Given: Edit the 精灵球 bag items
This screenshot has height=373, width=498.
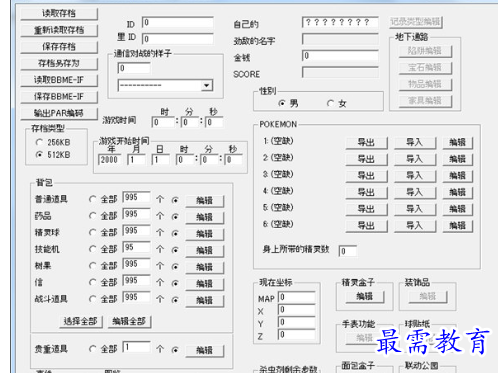Looking at the screenshot, I should point(205,234).
